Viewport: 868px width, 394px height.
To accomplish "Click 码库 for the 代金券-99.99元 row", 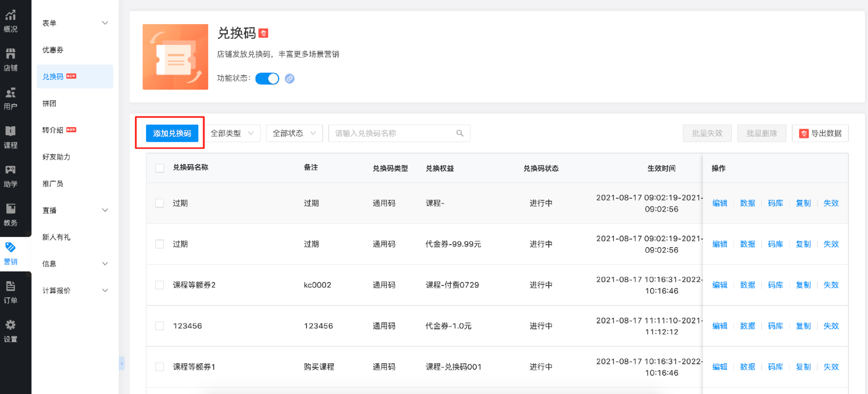I will point(775,244).
